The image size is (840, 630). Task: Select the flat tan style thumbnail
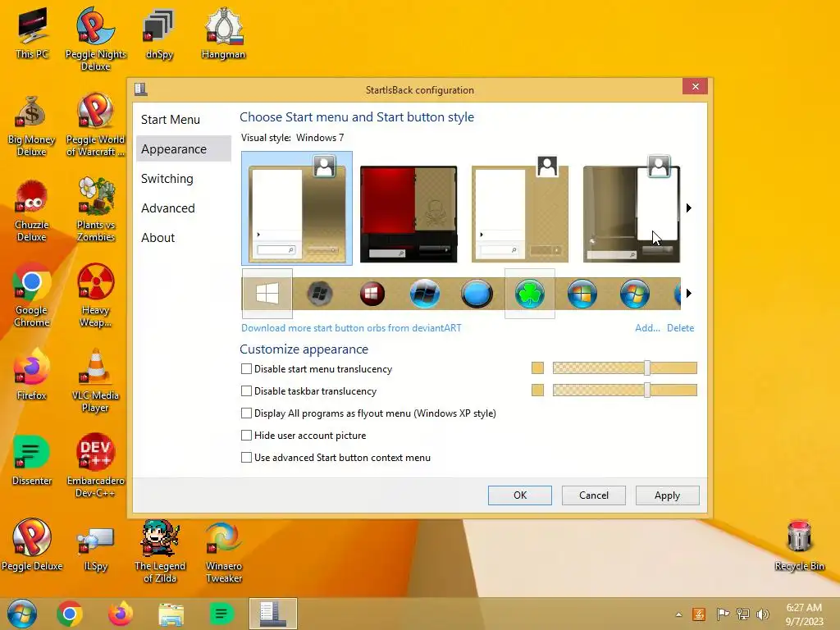coord(519,209)
